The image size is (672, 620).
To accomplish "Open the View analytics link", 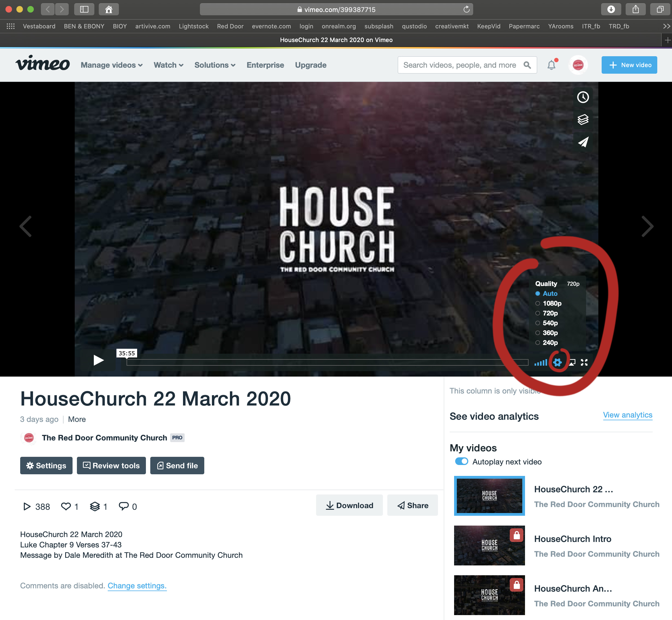I will [x=627, y=415].
